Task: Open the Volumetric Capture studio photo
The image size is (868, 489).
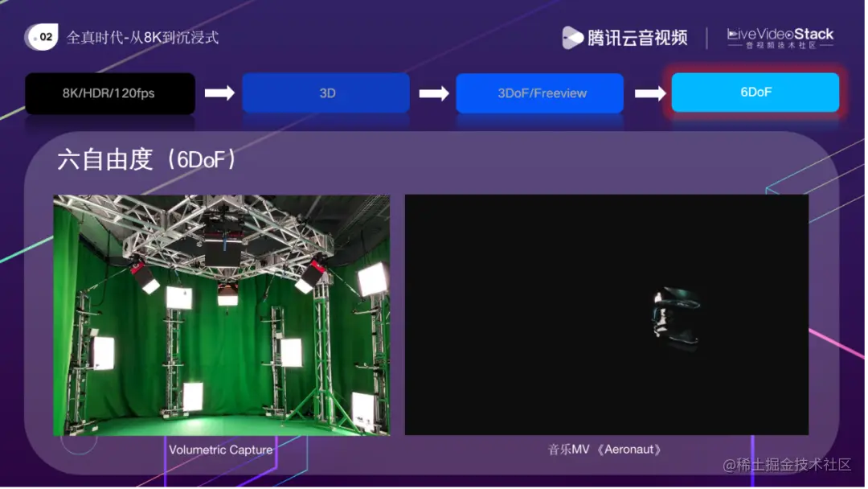Action: (x=222, y=315)
